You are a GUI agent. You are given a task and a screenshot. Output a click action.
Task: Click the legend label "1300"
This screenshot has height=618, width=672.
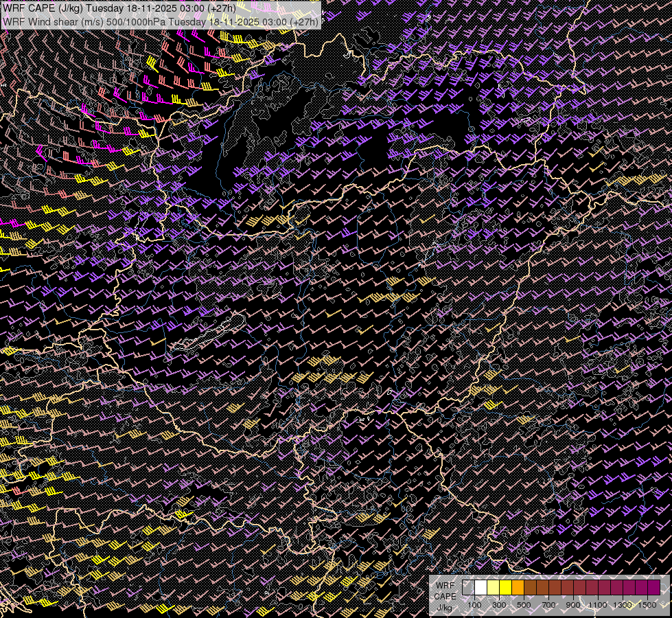pyautogui.click(x=623, y=605)
